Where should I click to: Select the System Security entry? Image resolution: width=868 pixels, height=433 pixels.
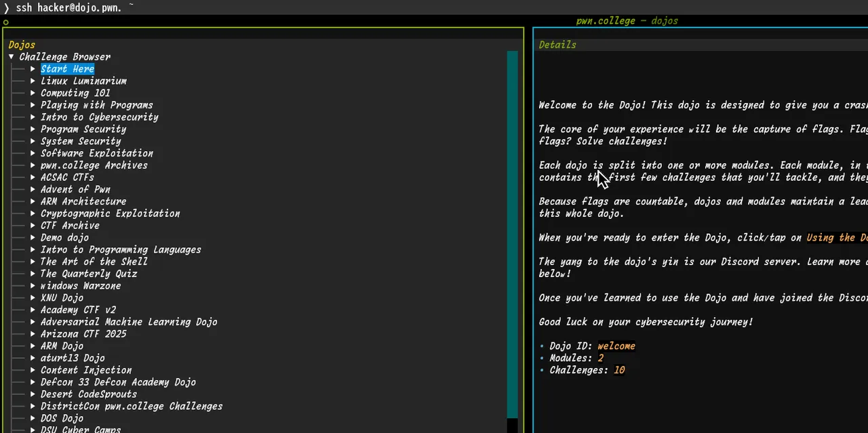[81, 142]
